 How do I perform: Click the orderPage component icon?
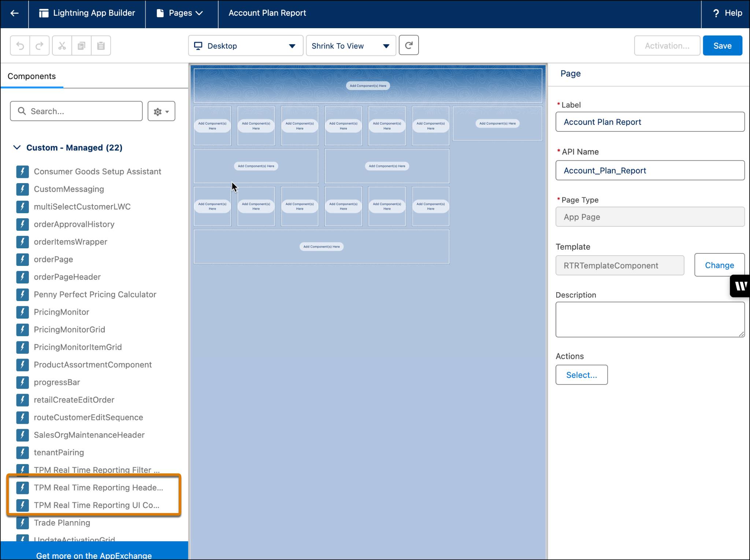pyautogui.click(x=23, y=259)
